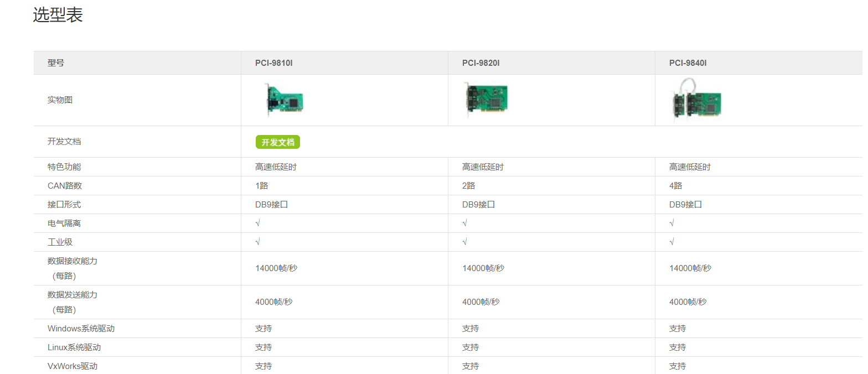This screenshot has height=374, width=868.
Task: Click Windows系统驱动 支持 for PCI-9810I
Action: pos(263,328)
